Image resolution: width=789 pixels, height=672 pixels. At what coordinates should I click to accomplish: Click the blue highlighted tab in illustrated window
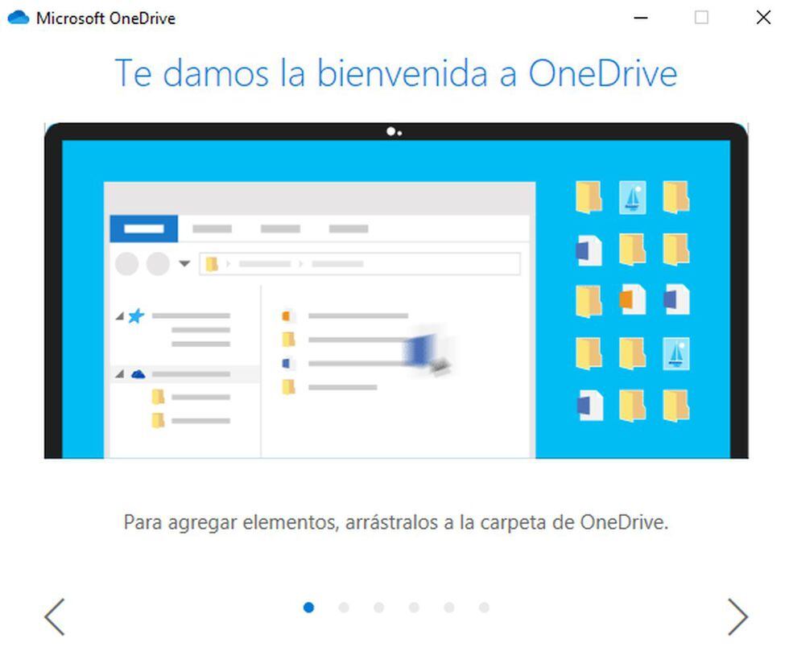click(x=143, y=229)
